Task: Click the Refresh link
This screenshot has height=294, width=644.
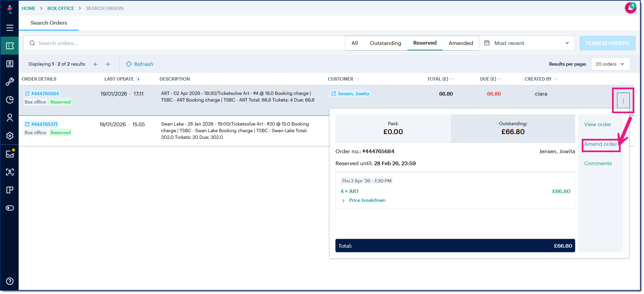Action: coord(140,64)
